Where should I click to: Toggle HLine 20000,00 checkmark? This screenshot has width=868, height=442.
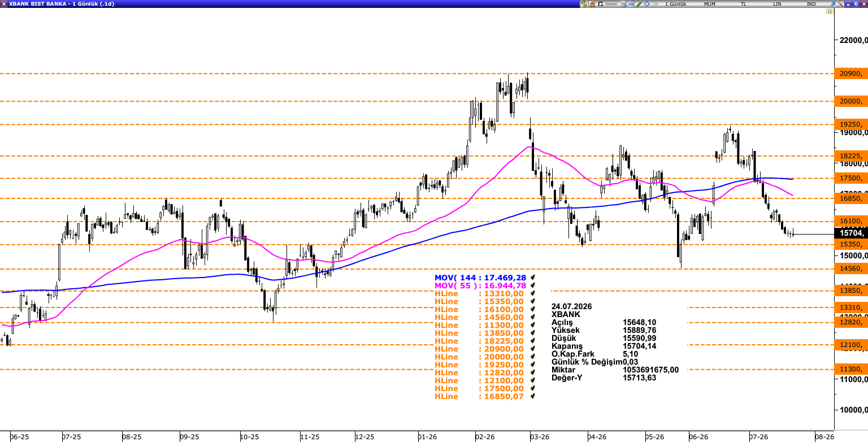[533, 357]
